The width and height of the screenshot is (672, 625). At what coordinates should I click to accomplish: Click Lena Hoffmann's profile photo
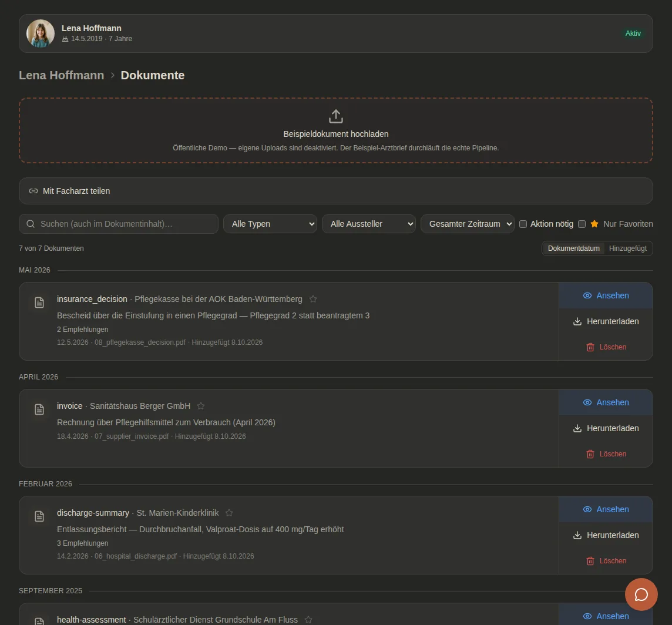click(41, 33)
